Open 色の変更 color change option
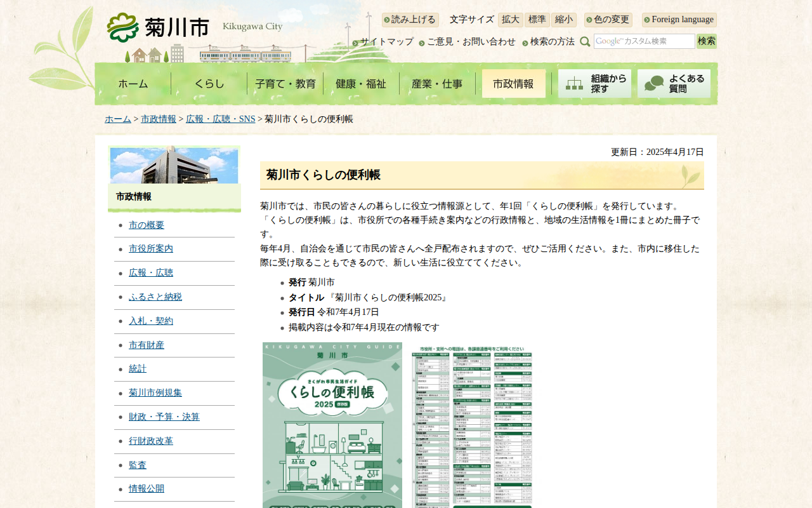Image resolution: width=812 pixels, height=508 pixels. pyautogui.click(x=608, y=20)
